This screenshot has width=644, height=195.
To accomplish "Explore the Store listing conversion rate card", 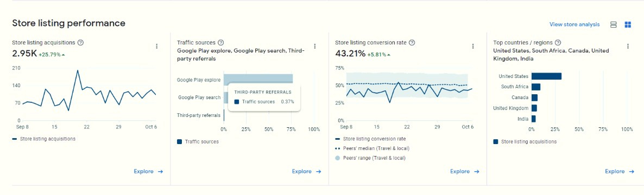I will pos(464,172).
